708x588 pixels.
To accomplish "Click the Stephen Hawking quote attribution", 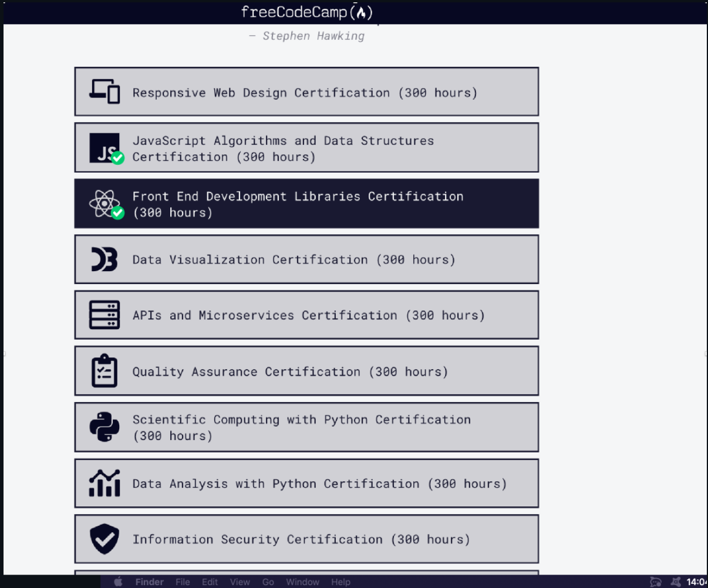I will click(x=306, y=36).
